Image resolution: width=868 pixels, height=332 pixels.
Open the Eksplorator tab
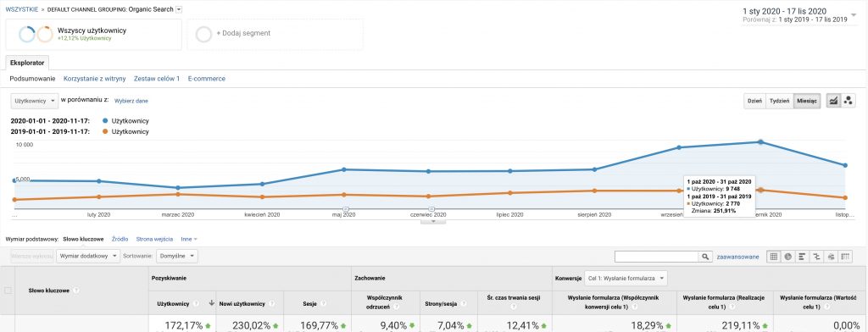point(27,63)
